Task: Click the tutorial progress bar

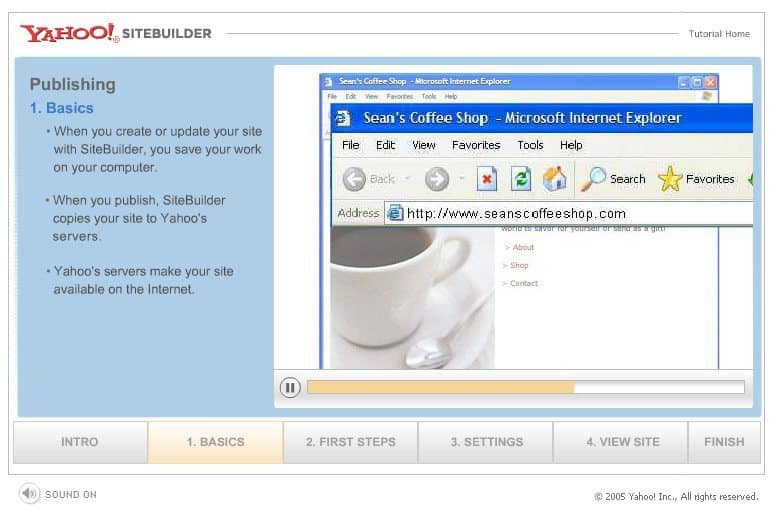Action: click(x=526, y=387)
